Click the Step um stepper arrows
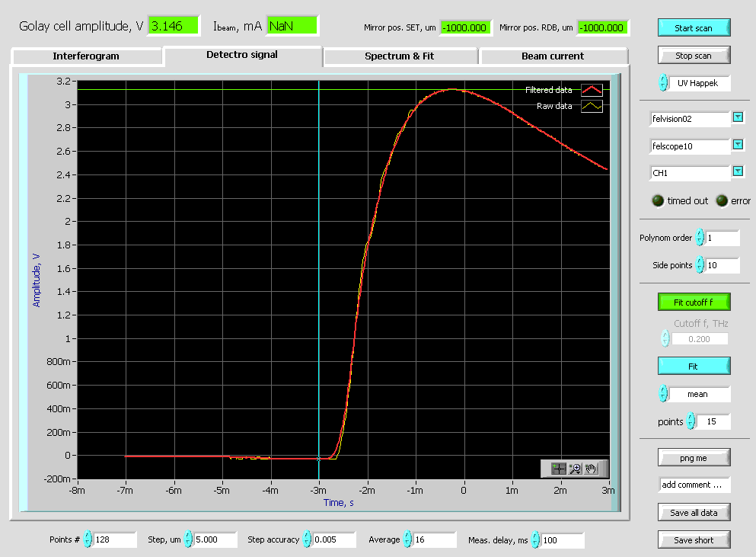 [x=188, y=539]
